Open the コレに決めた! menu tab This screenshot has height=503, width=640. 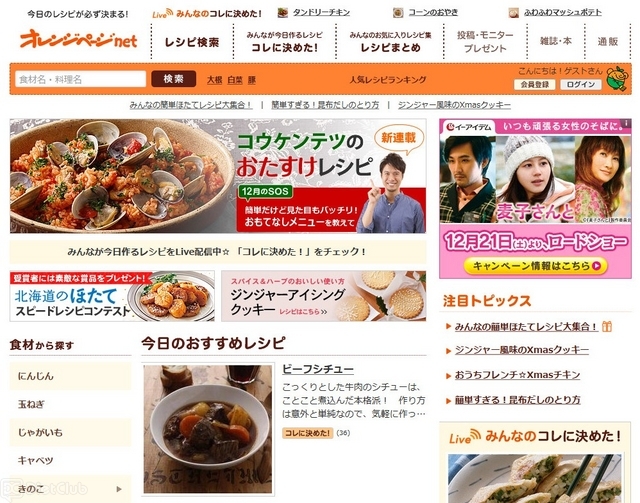point(284,42)
